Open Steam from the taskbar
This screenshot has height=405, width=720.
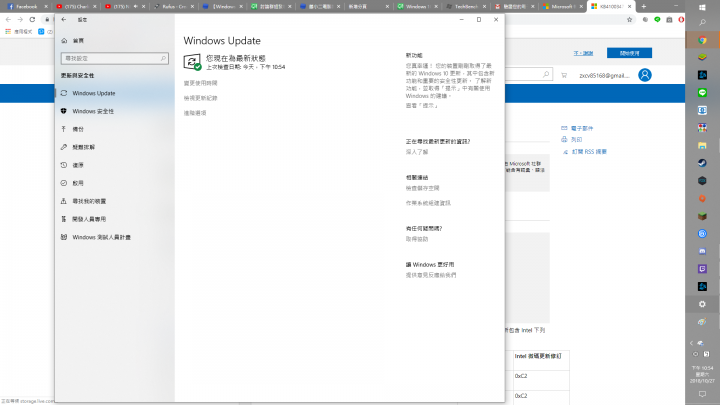pyautogui.click(x=702, y=163)
